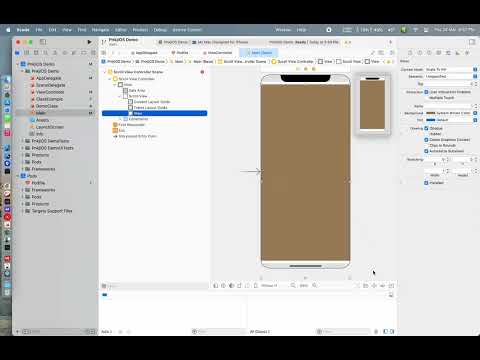Click the zoom in magnifier in canvas bar
This screenshot has height=360, width=480.
click(x=314, y=285)
